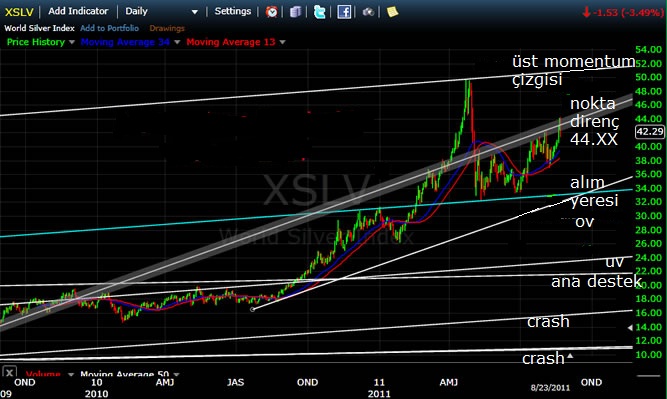Click the alarm clock alert icon
This screenshot has height=399, width=667.
coord(271,11)
